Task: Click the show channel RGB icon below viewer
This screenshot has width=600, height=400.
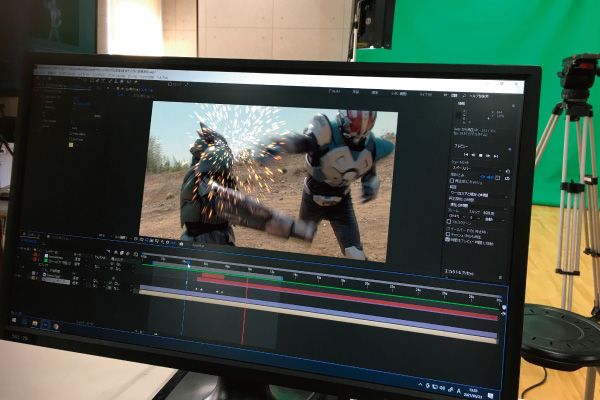Action: pos(162,242)
